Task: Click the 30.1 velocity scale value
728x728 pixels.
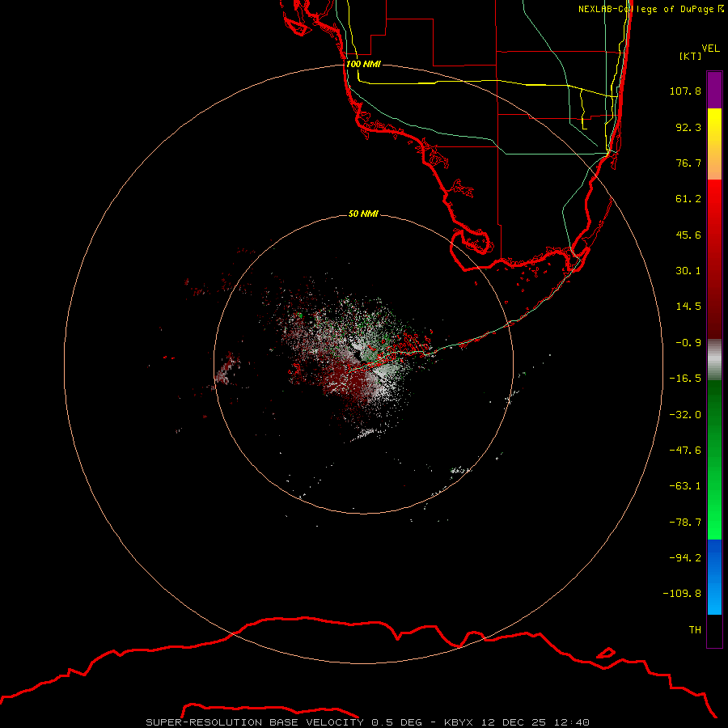Action: [688, 271]
